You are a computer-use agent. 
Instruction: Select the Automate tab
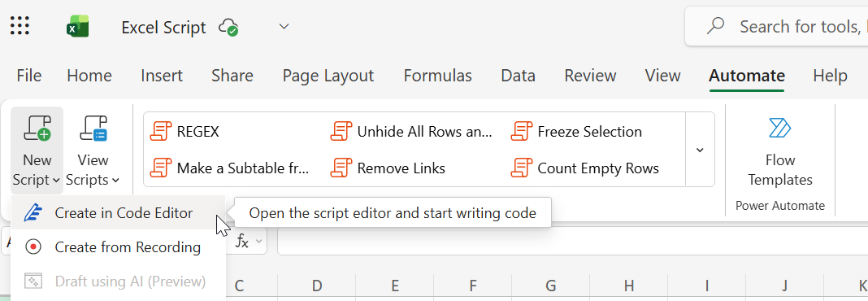(x=747, y=76)
